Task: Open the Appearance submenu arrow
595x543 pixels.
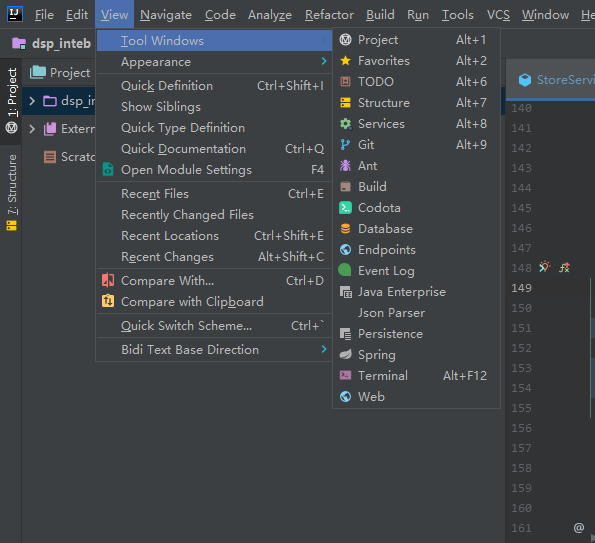Action: click(324, 61)
